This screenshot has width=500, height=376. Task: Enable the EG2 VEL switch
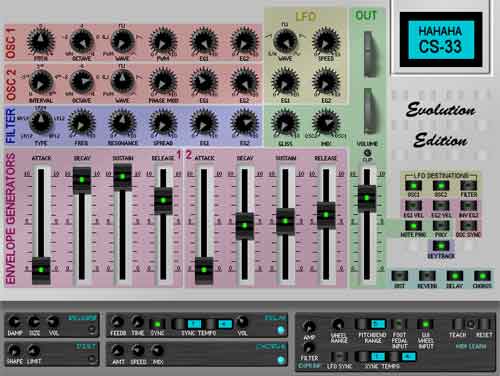point(441,206)
